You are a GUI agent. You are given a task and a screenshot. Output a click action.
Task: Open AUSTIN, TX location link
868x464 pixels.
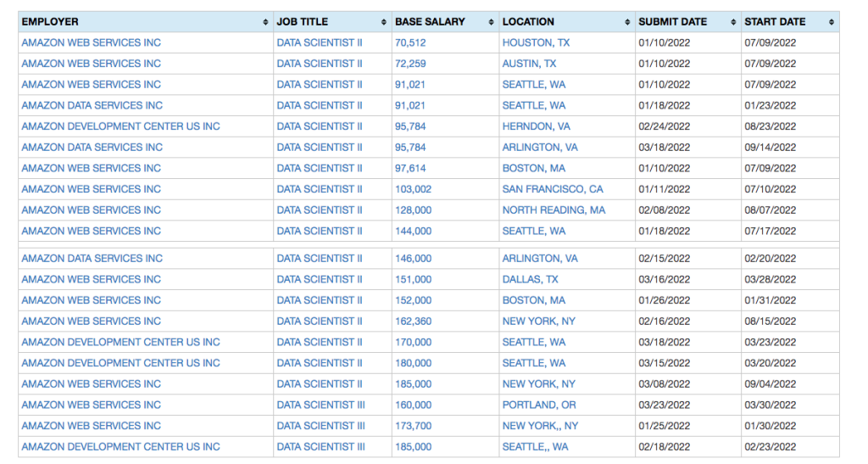coord(529,64)
